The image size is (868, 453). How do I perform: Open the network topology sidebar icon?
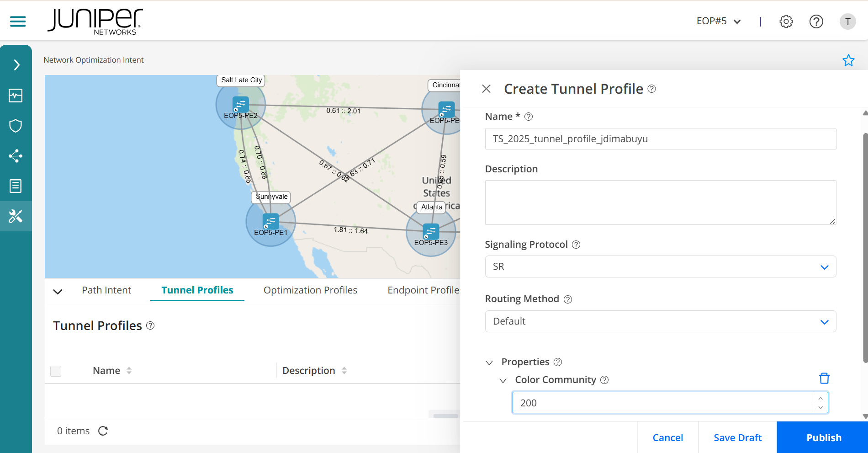coord(16,156)
